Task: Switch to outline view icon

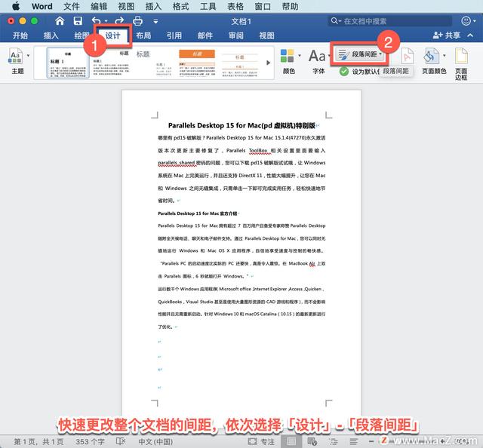Action: coord(334,442)
